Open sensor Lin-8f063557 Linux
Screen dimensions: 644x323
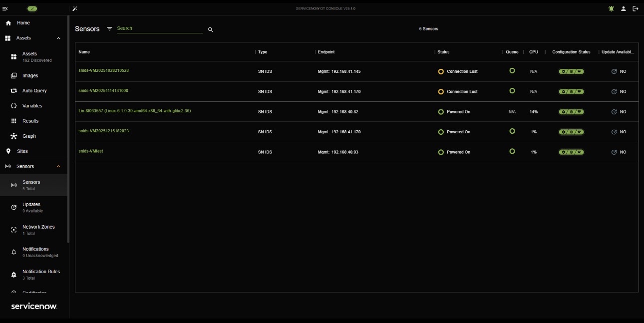(x=134, y=111)
